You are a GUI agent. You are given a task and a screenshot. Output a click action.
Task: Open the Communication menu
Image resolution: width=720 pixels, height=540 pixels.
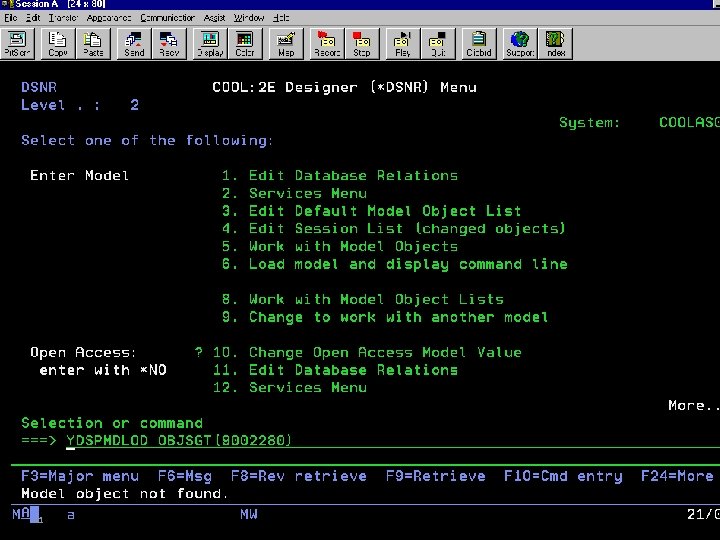pyautogui.click(x=167, y=17)
